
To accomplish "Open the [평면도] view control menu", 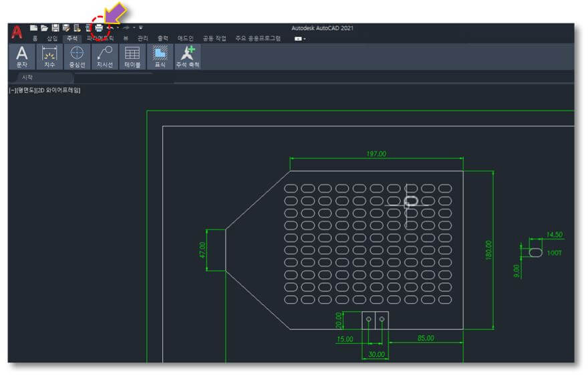I will tap(26, 90).
